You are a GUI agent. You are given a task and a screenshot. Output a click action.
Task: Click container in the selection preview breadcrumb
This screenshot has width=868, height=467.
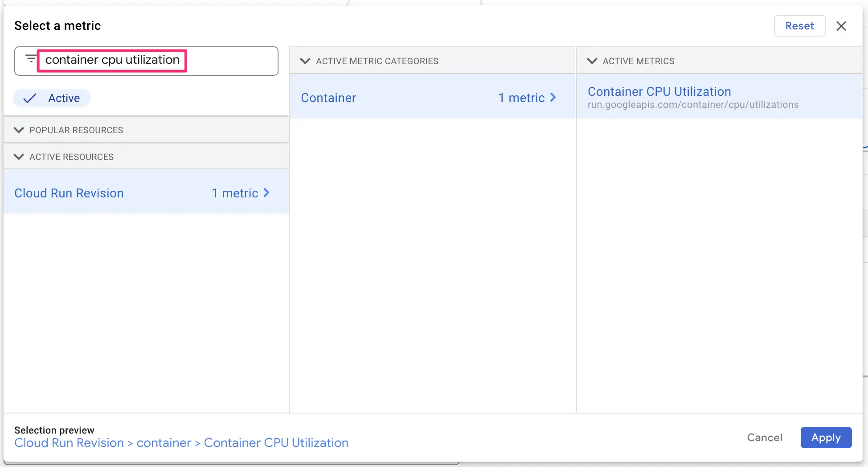pos(164,443)
